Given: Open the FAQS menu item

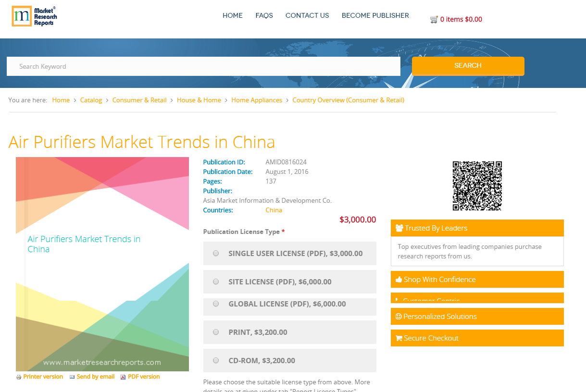Looking at the screenshot, I should [x=264, y=15].
